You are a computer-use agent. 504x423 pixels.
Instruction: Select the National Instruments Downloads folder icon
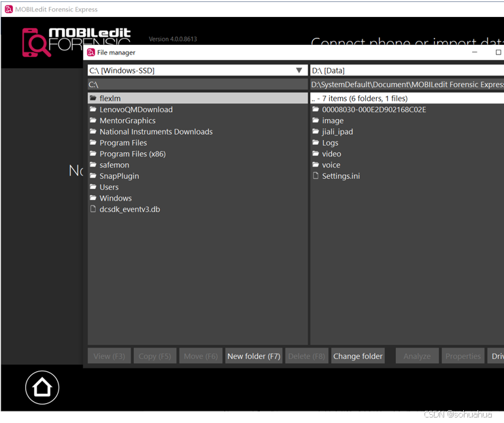93,131
